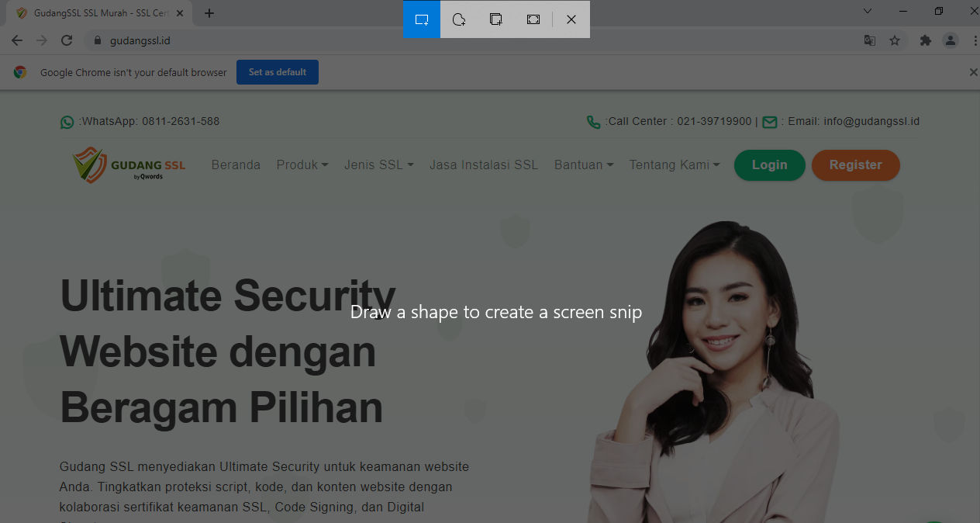Dismiss the default browser infobar
Viewport: 980px width, 523px height.
973,72
